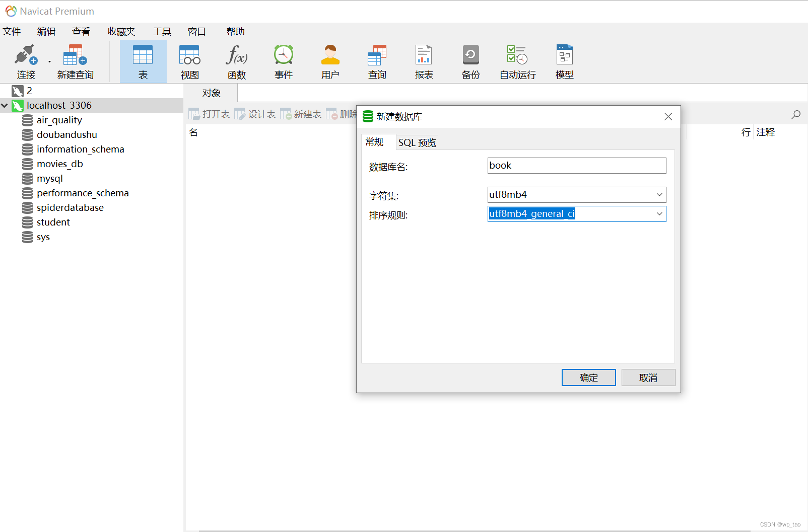Viewport: 808px width, 532px height.
Task: Click the 注释 column header
Action: coord(765,132)
